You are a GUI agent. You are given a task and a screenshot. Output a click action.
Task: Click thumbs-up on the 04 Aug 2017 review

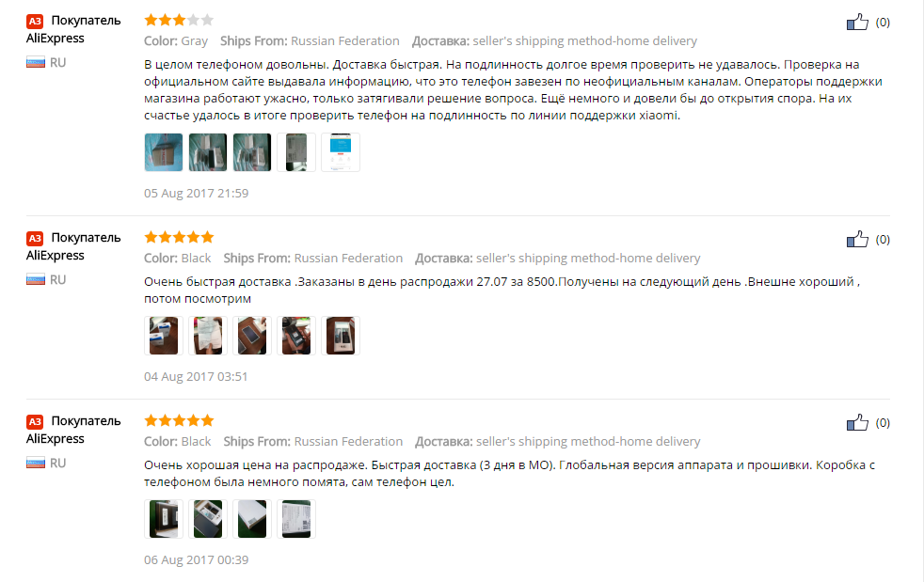click(857, 240)
